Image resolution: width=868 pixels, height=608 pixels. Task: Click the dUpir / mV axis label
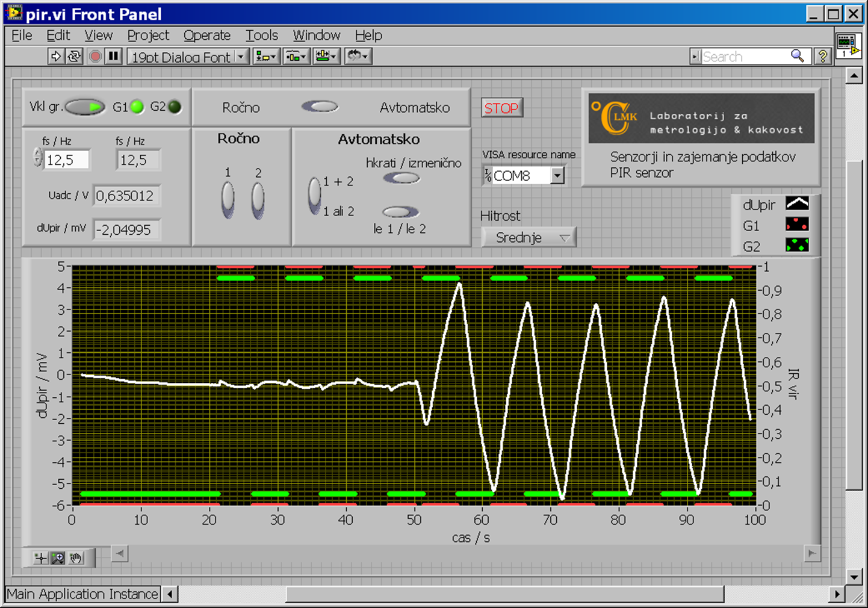coord(42,385)
